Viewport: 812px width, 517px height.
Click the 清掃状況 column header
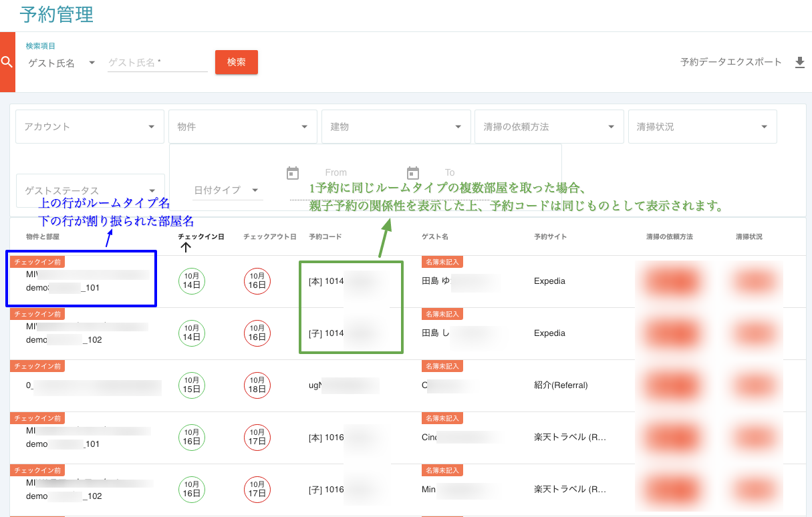[x=749, y=236]
